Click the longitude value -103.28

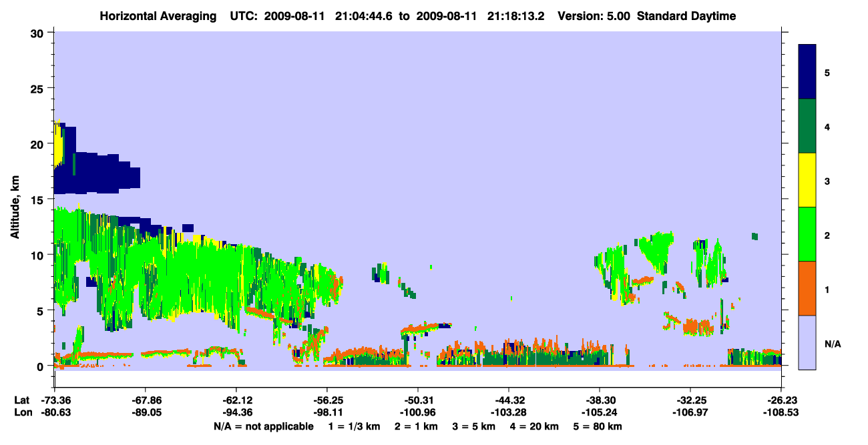(x=509, y=412)
